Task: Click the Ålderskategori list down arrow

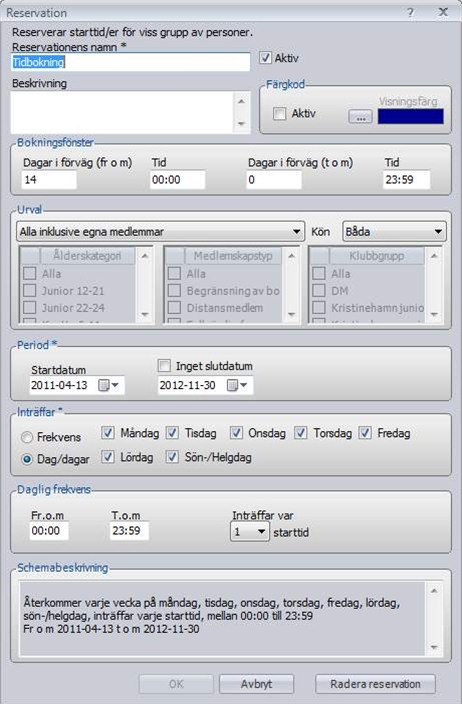Action: (145, 314)
